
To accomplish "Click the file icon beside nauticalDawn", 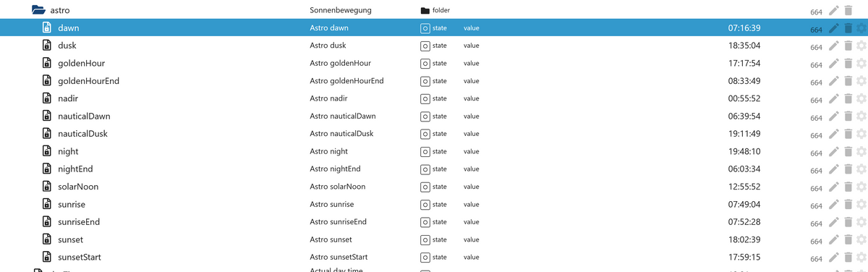I will tap(46, 116).
